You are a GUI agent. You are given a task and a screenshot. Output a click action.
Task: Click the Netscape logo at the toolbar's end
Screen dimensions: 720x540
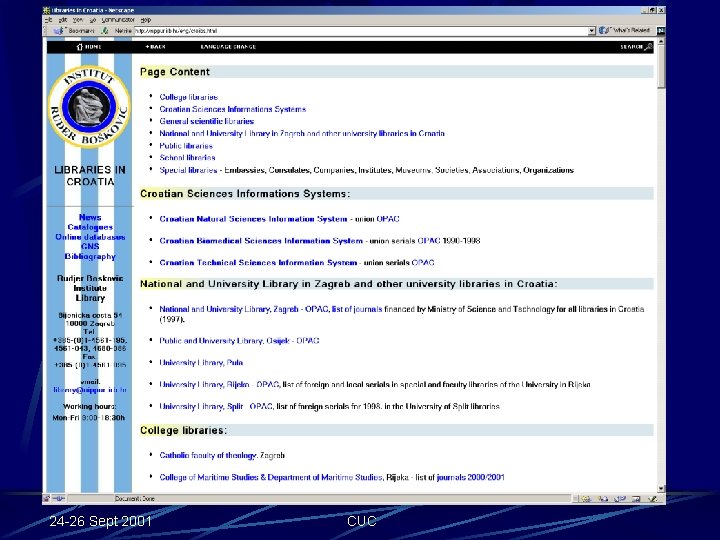660,31
